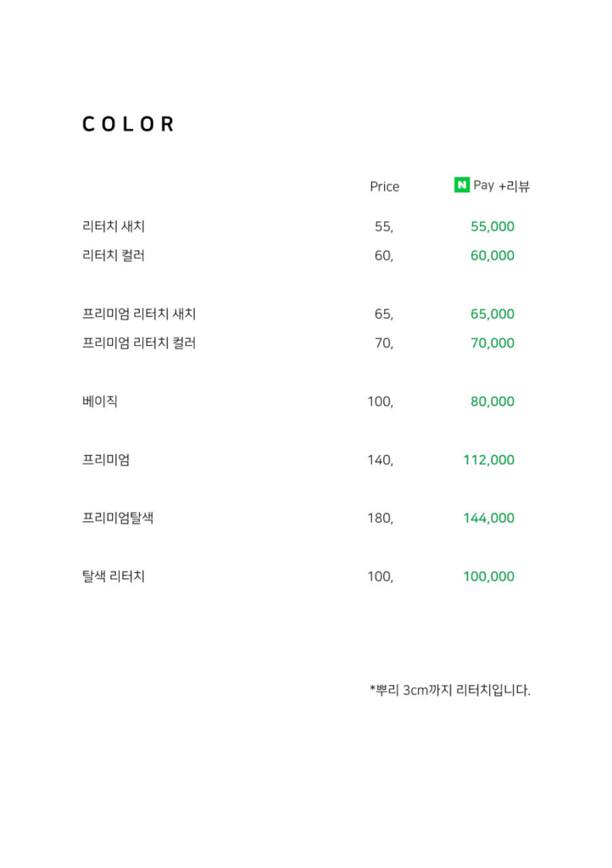Click the 프리미엄탈색 service name

click(x=118, y=518)
